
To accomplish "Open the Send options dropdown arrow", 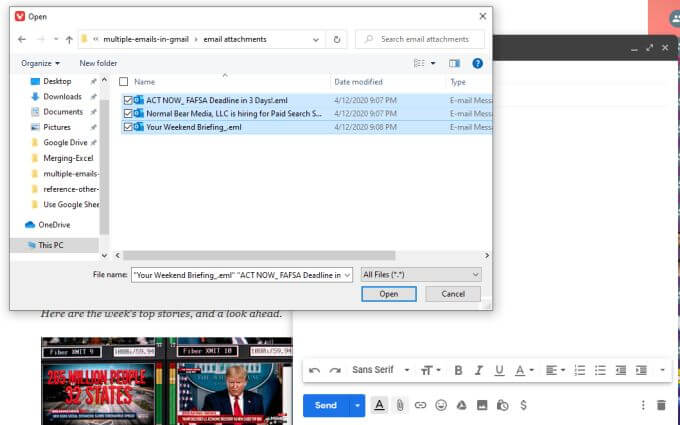I will point(357,405).
